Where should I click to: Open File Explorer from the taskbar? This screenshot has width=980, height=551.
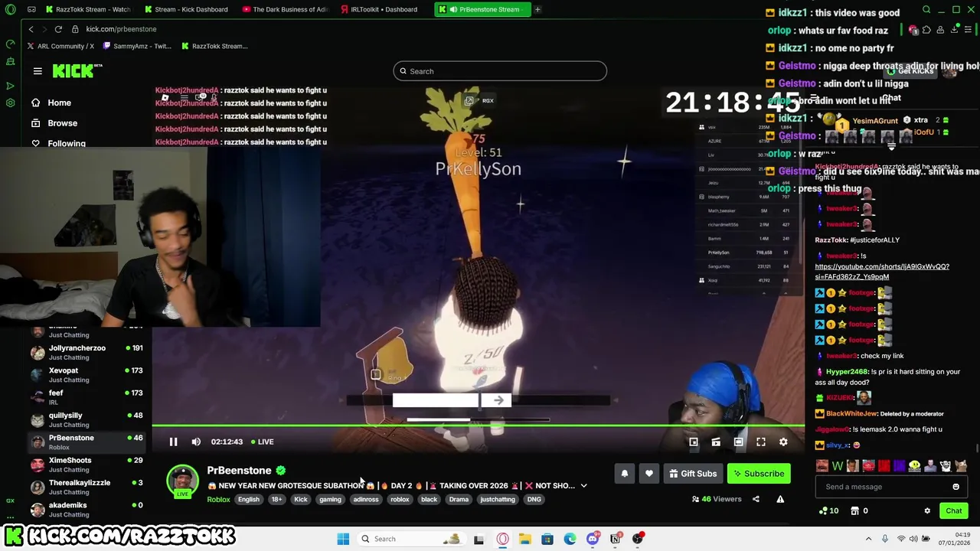(524, 539)
